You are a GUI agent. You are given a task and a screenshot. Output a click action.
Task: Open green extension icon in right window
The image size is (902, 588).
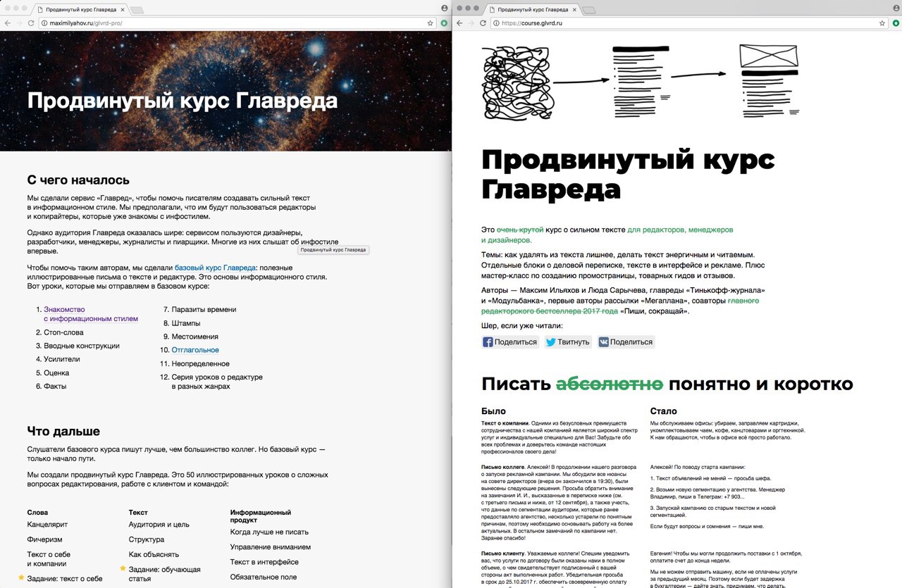point(896,23)
